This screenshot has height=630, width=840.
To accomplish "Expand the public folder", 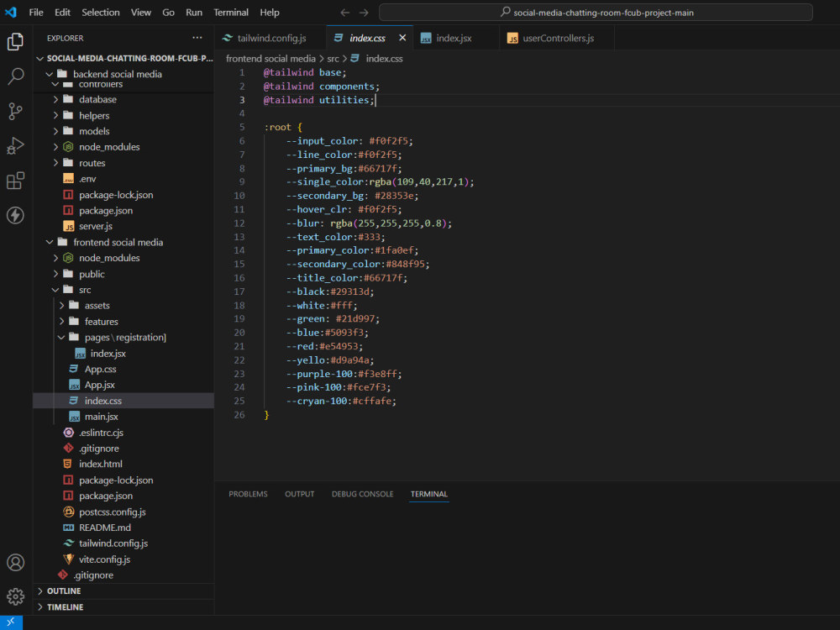I will 55,274.
